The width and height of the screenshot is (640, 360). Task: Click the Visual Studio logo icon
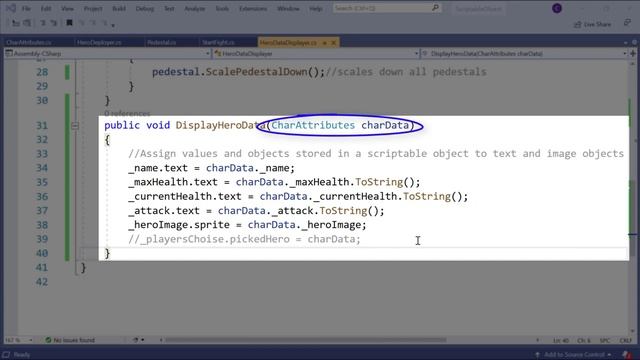pos(11,8)
